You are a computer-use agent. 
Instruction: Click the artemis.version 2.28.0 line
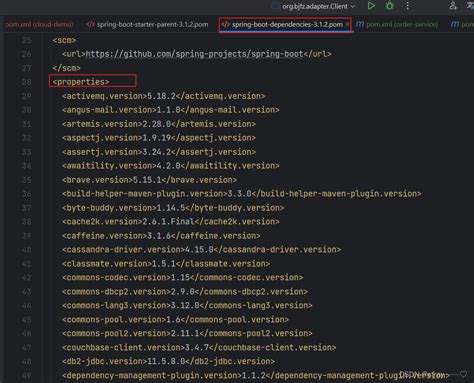point(159,124)
